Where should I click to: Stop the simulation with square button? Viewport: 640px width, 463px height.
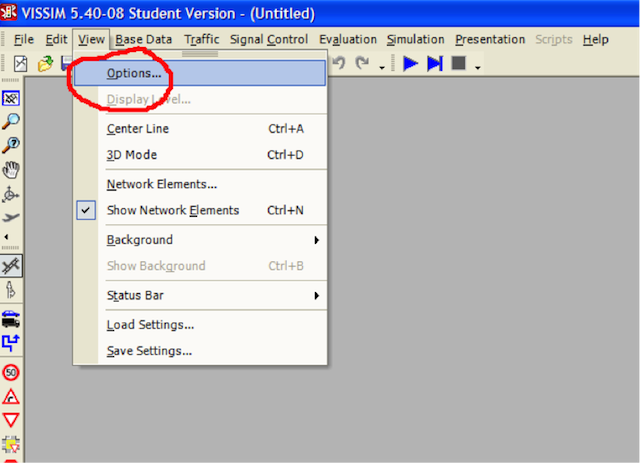pyautogui.click(x=459, y=64)
